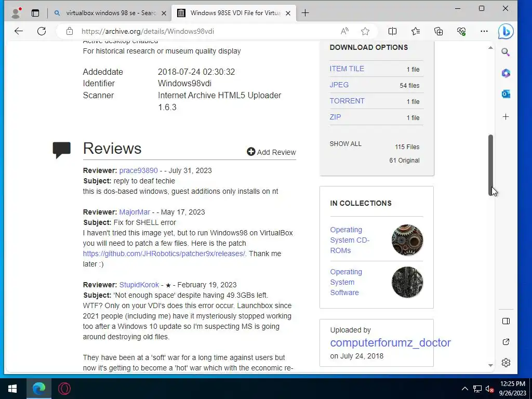Open the Windows Start menu
This screenshot has width=532, height=399.
tap(12, 389)
